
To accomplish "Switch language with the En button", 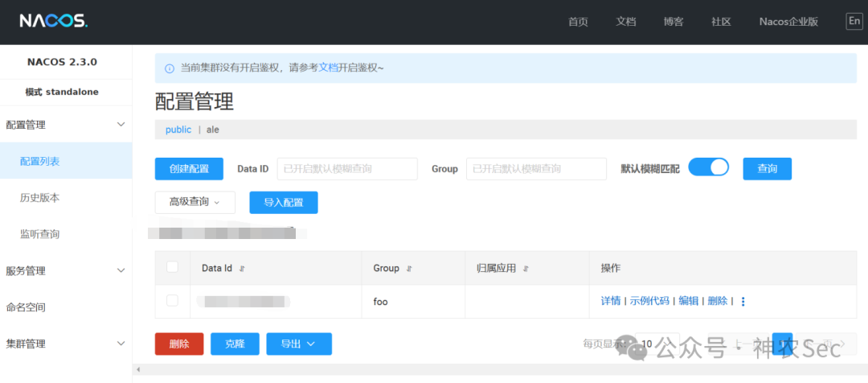I will pos(854,21).
